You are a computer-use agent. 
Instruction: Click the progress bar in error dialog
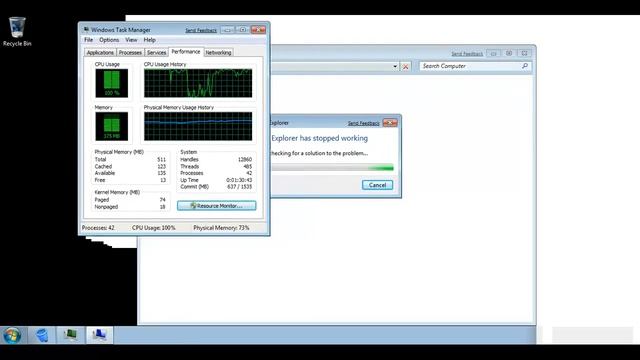coord(332,168)
